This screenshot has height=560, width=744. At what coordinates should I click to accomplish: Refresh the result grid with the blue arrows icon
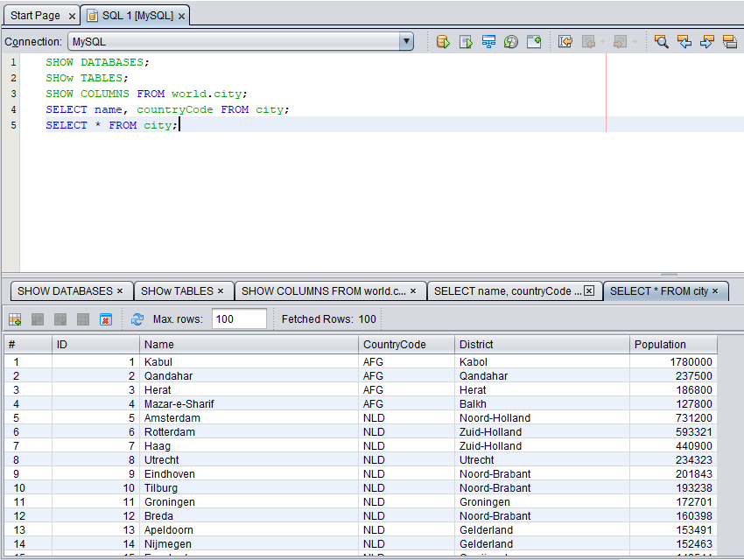[x=137, y=319]
